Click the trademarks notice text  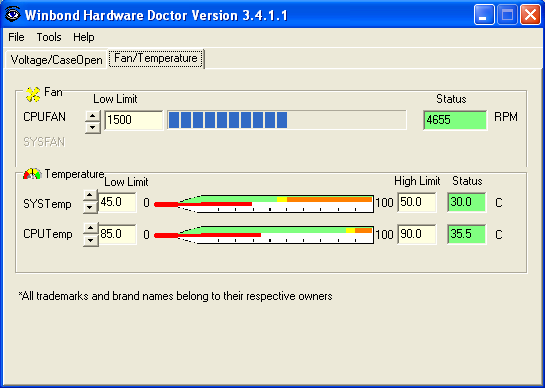tap(176, 296)
